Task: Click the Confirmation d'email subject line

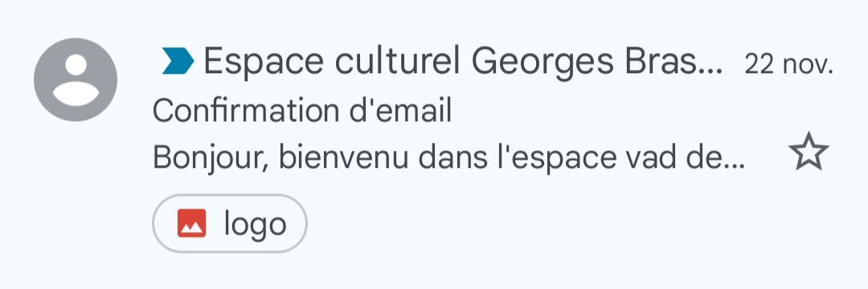Action: click(x=302, y=111)
